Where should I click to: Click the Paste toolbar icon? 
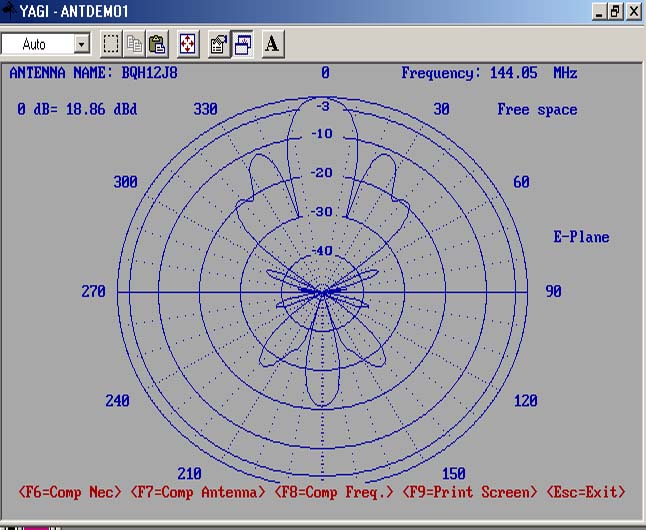coord(157,44)
